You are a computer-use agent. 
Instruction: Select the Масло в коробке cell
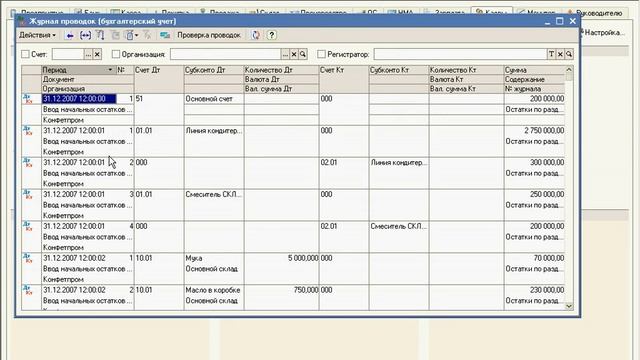tap(214, 290)
